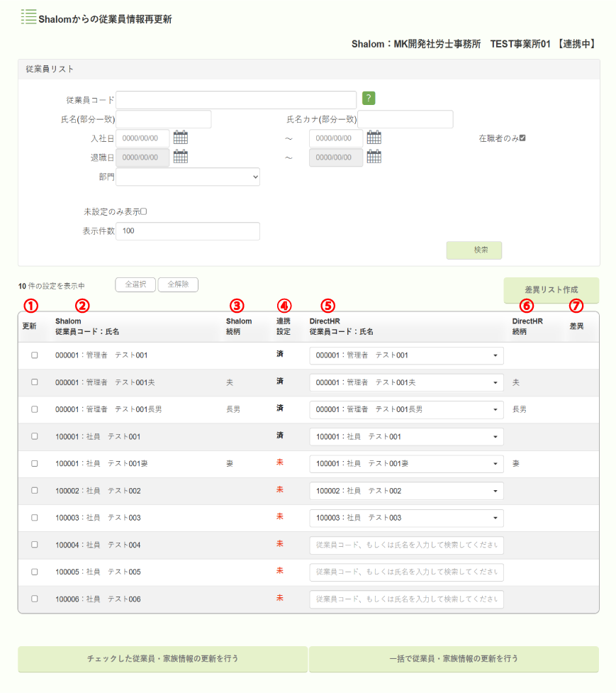Toggle the 在職者のみ checkbox

522,138
